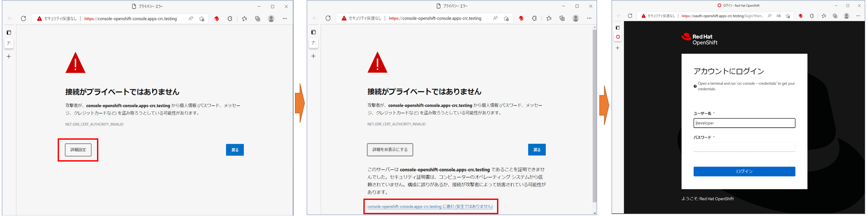Screen dimensions: 868x216
Task: Click the address bar in the expanded-details window
Action: (435, 18)
